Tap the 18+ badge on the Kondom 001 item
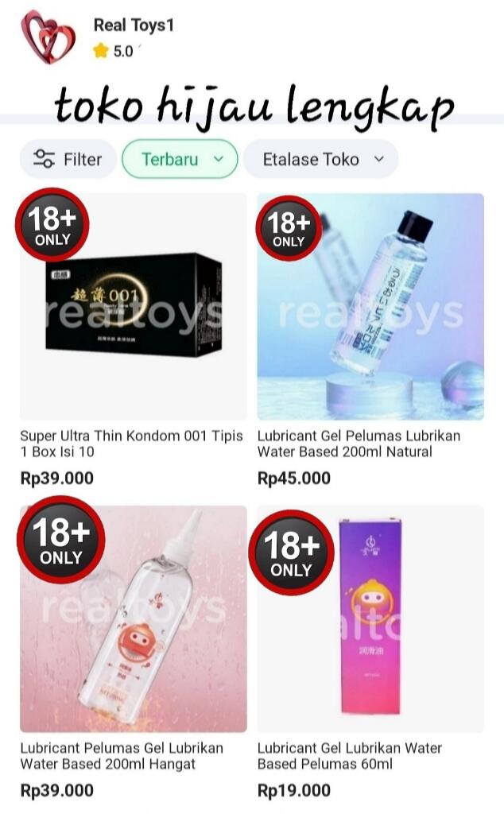The width and height of the screenshot is (504, 814). click(x=52, y=225)
